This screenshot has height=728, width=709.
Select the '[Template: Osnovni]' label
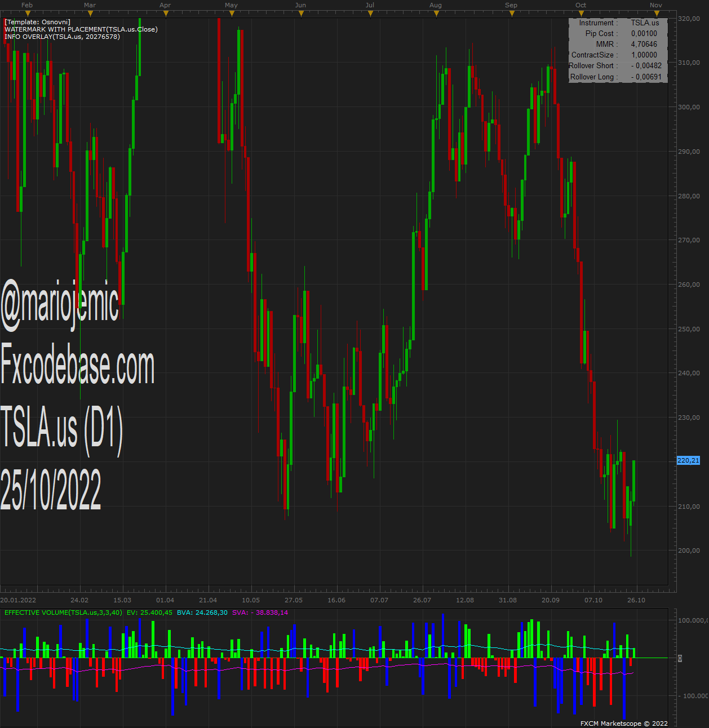click(37, 22)
